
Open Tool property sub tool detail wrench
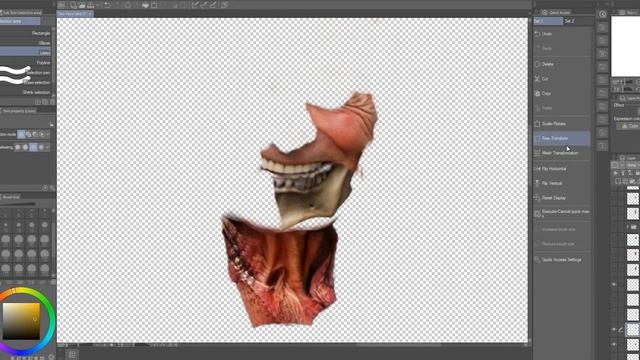(52, 188)
